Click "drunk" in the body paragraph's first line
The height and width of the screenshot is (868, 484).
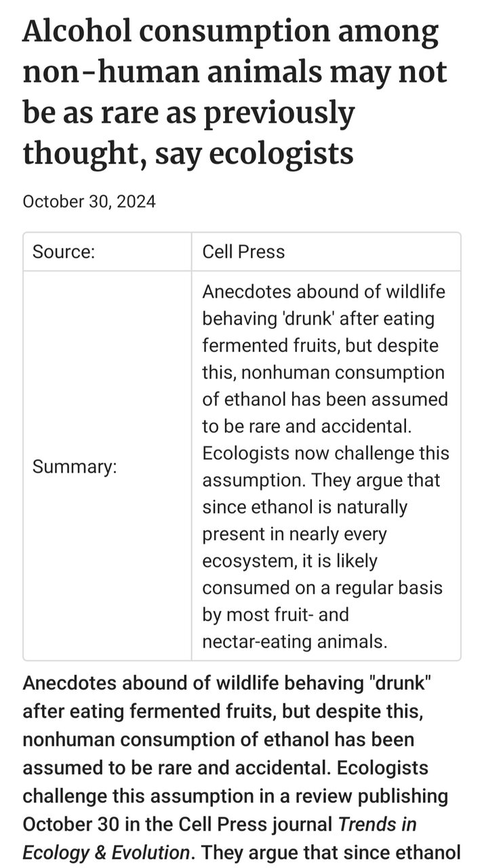[399, 683]
